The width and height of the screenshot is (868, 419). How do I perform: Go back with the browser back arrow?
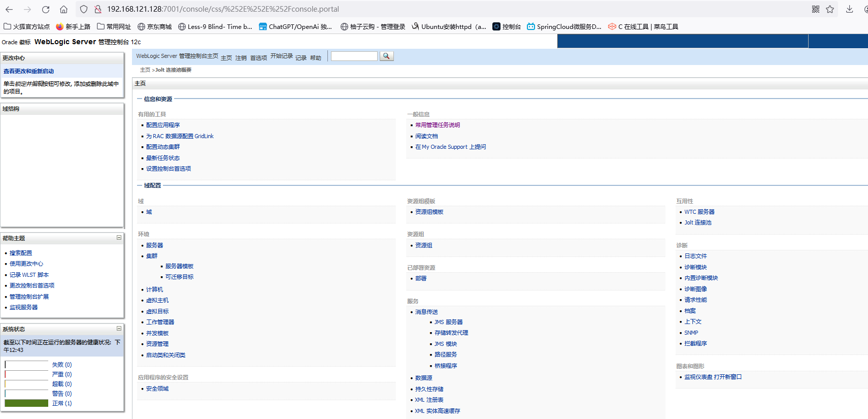tap(9, 9)
